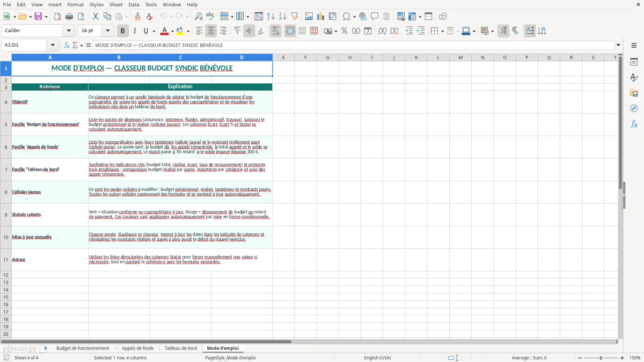Toggle Center Horizontally alignment
The image size is (644, 362).
tap(211, 31)
